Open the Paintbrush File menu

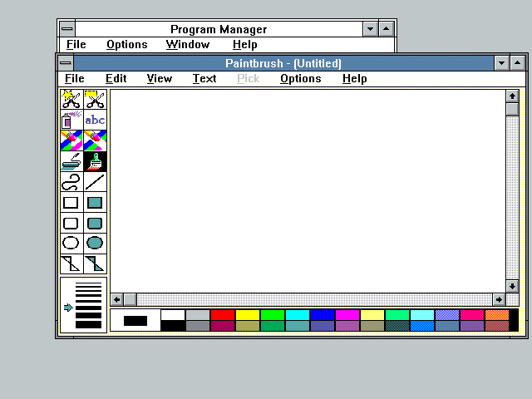74,79
